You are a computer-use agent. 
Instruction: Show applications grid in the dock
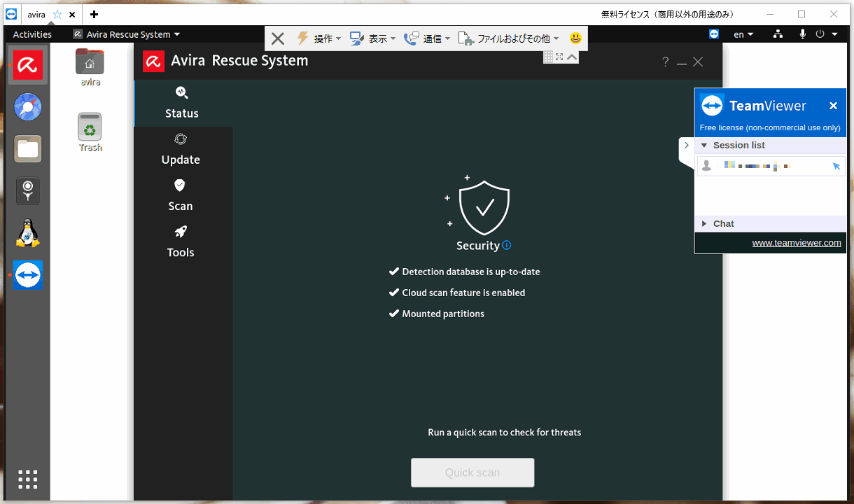point(28,479)
